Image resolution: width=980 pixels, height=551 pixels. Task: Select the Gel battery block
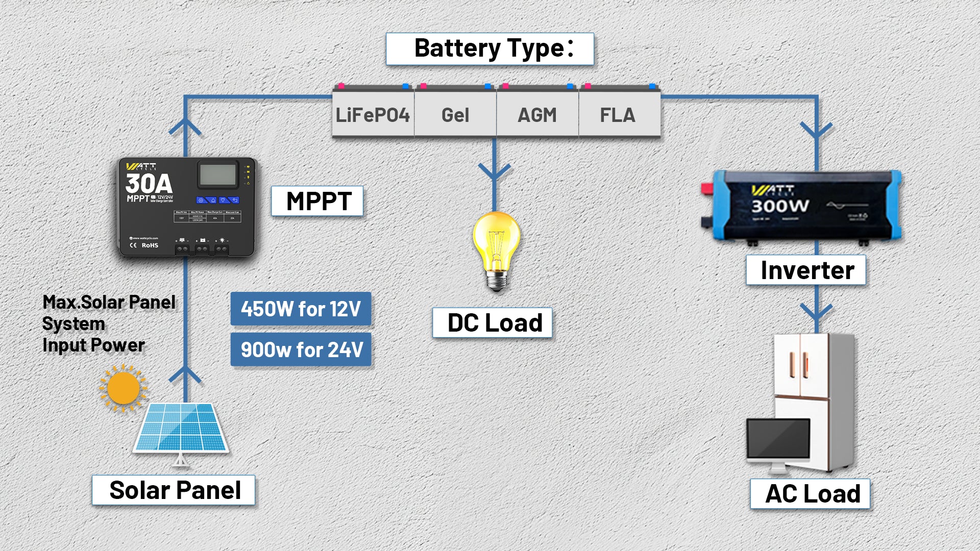pos(455,114)
